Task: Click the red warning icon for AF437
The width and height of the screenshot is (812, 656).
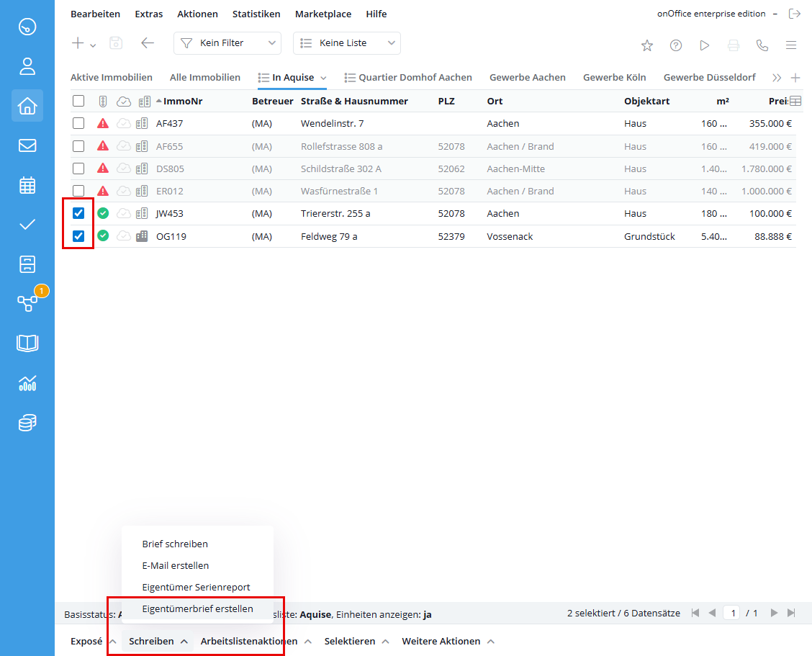Action: pyautogui.click(x=103, y=123)
